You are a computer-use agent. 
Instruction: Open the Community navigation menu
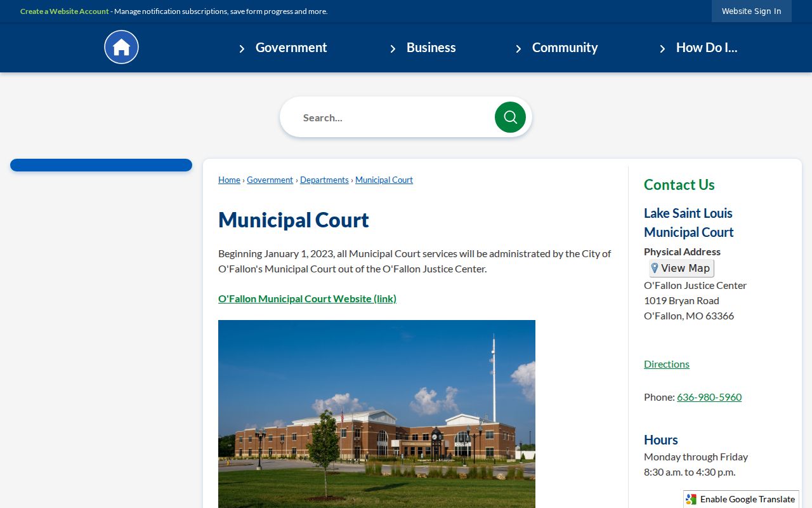click(x=565, y=48)
